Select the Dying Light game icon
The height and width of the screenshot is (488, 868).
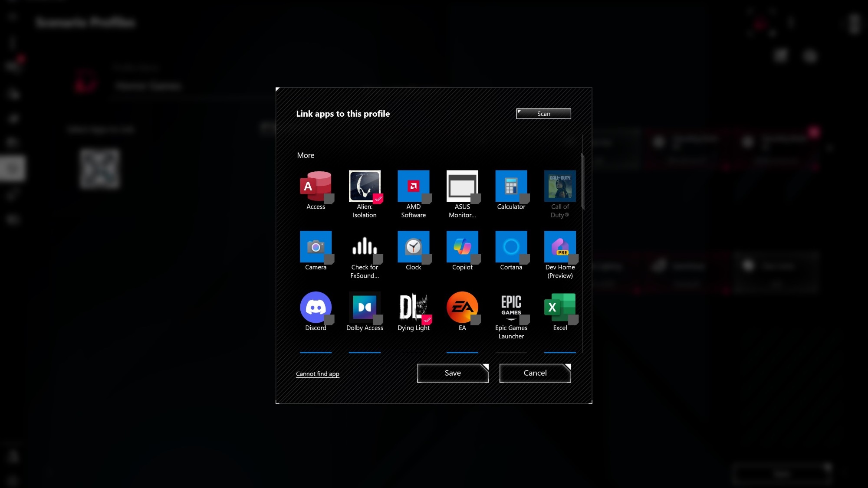coord(413,307)
